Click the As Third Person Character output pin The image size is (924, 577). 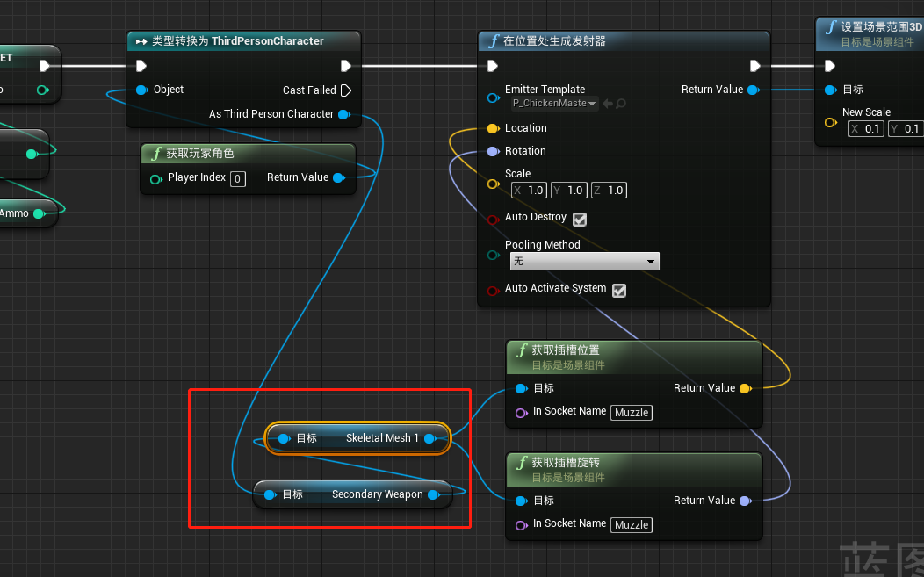click(344, 114)
